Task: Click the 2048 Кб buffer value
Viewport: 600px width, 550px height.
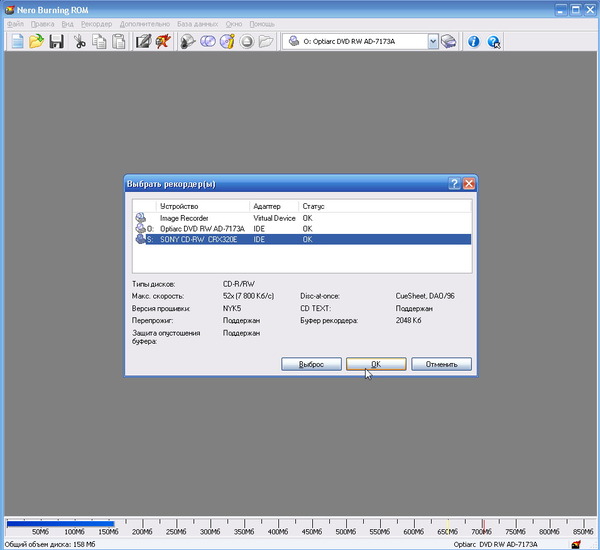Action: point(408,320)
